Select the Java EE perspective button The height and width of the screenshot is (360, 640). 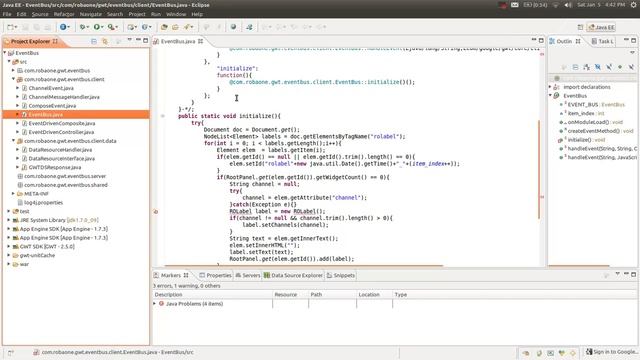coord(601,27)
